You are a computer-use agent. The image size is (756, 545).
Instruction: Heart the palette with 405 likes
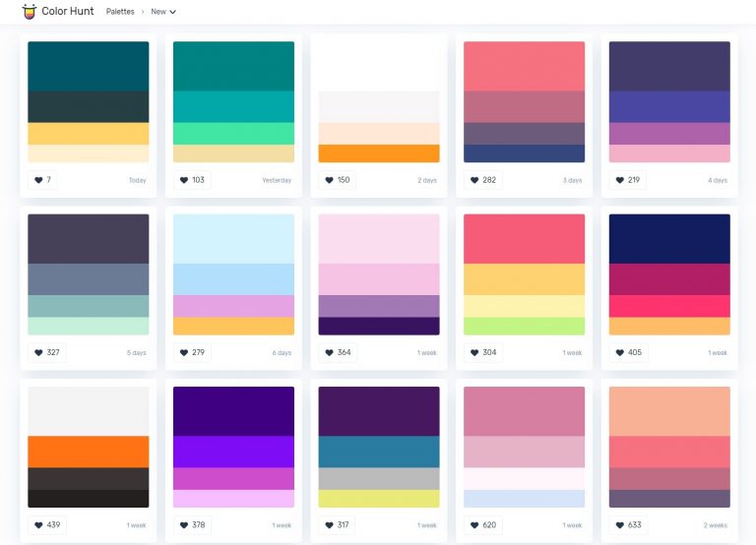coord(620,352)
